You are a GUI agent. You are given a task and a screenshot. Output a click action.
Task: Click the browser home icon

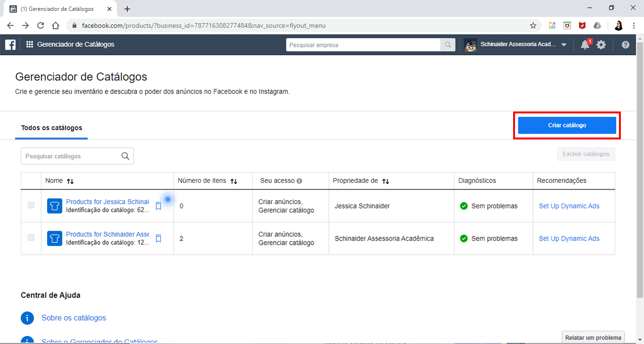tap(56, 26)
